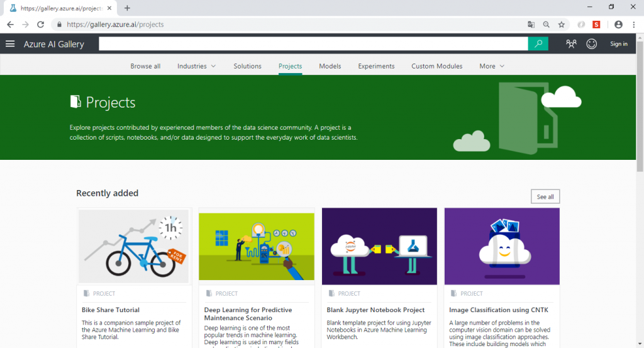
Task: Open the community people icon in header
Action: tap(571, 43)
